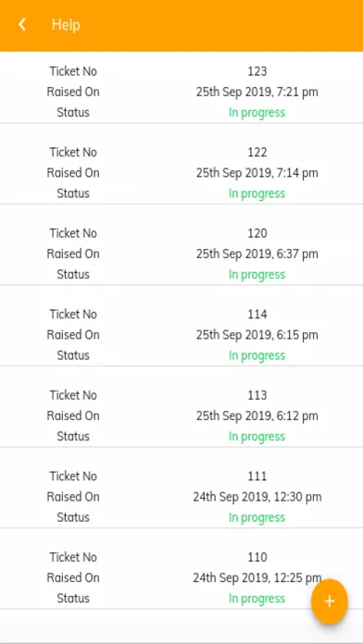Select date 25th Sep 2019, 6:12 pm
363x644 pixels.
(257, 415)
